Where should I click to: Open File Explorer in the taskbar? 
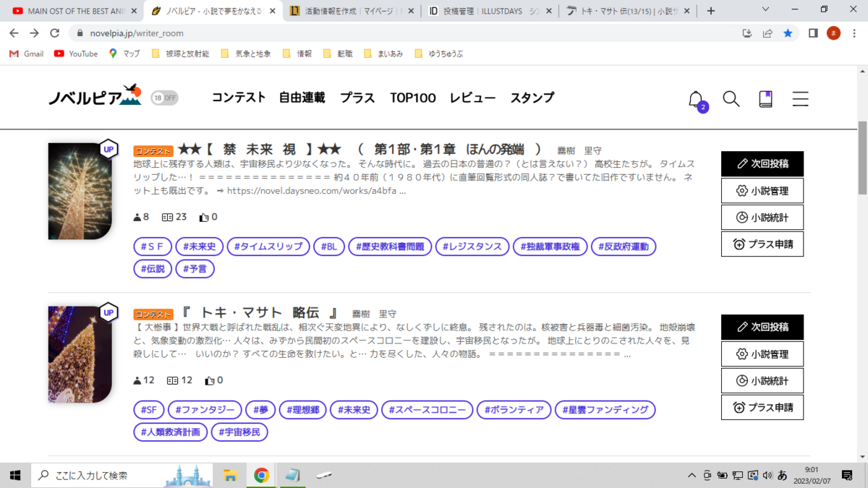click(x=230, y=475)
